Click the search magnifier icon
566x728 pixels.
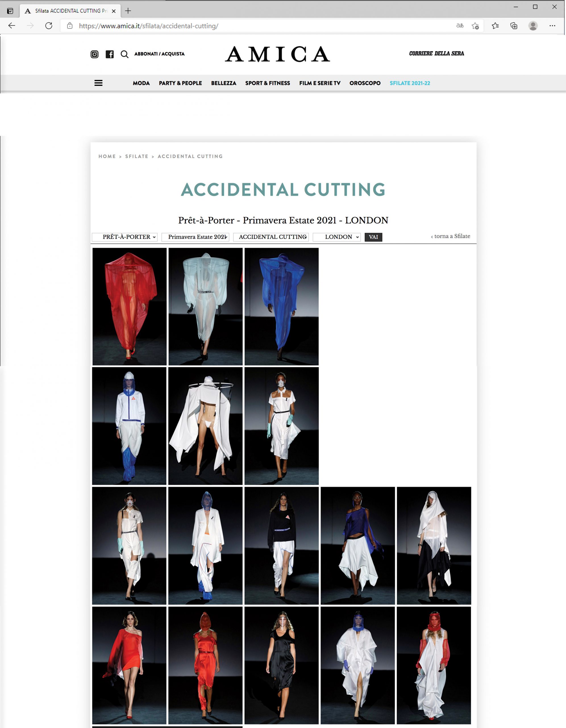(124, 54)
